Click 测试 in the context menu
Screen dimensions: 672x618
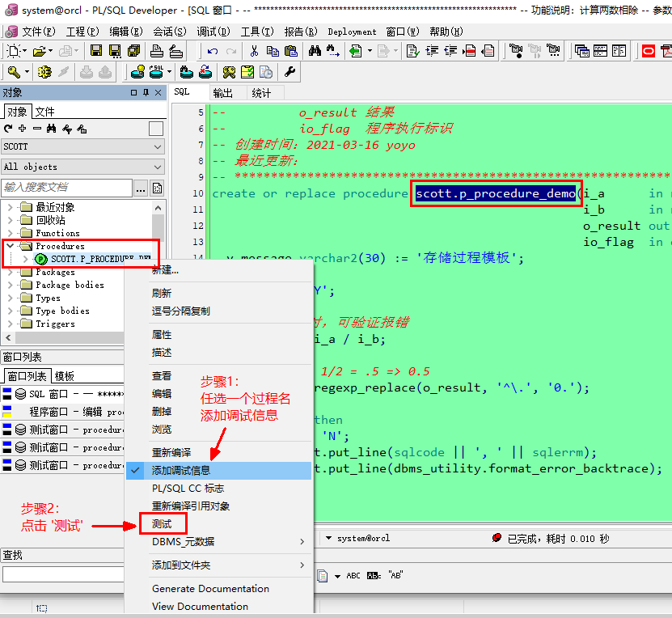(x=160, y=523)
